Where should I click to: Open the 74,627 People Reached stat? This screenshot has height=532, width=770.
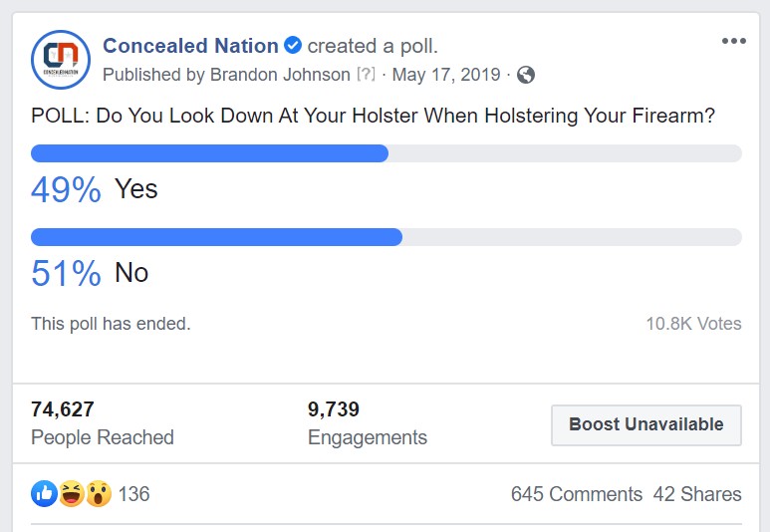point(103,423)
